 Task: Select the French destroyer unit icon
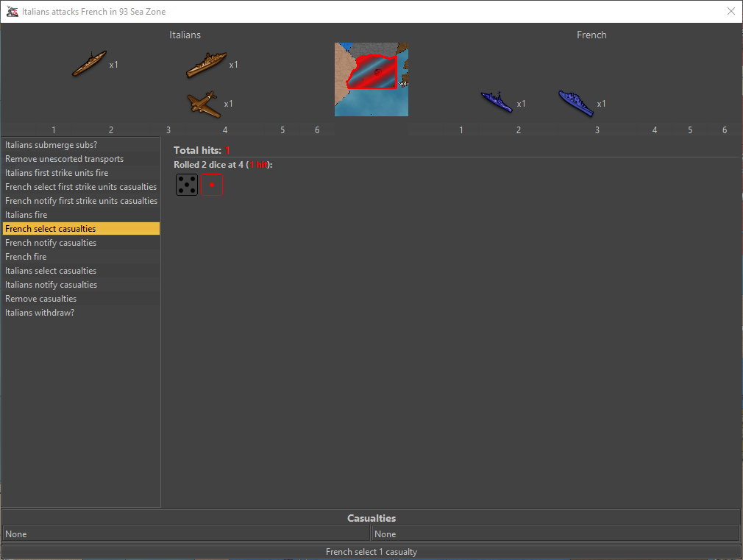497,102
